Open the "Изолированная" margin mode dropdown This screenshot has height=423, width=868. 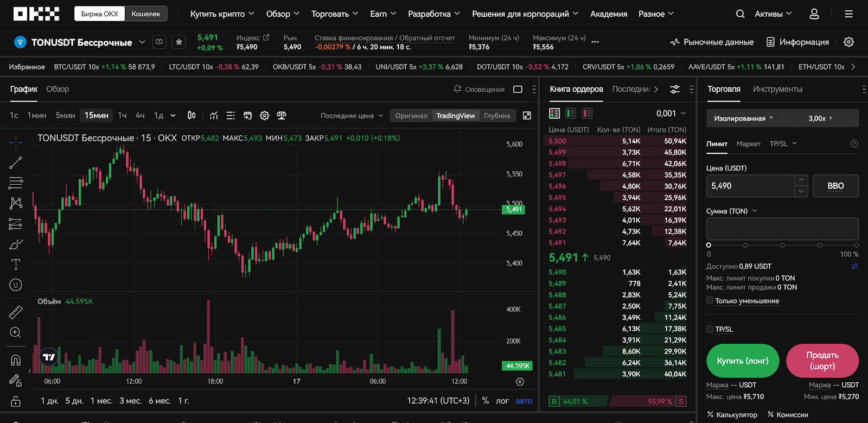(743, 118)
